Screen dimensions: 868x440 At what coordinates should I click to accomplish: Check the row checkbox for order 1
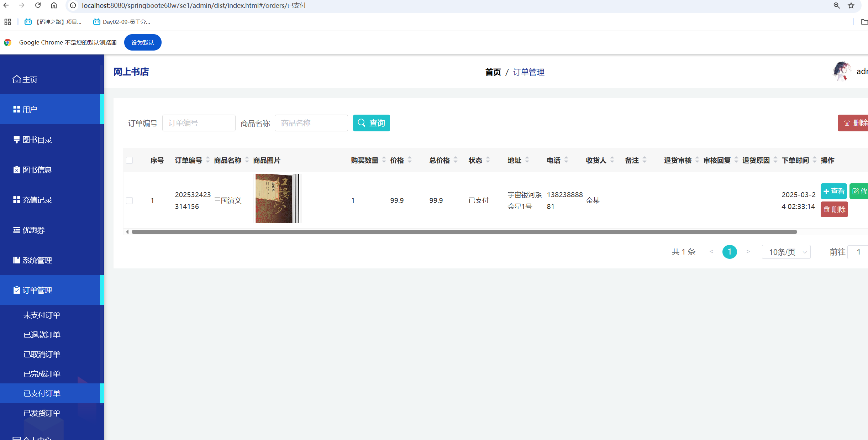[130, 200]
